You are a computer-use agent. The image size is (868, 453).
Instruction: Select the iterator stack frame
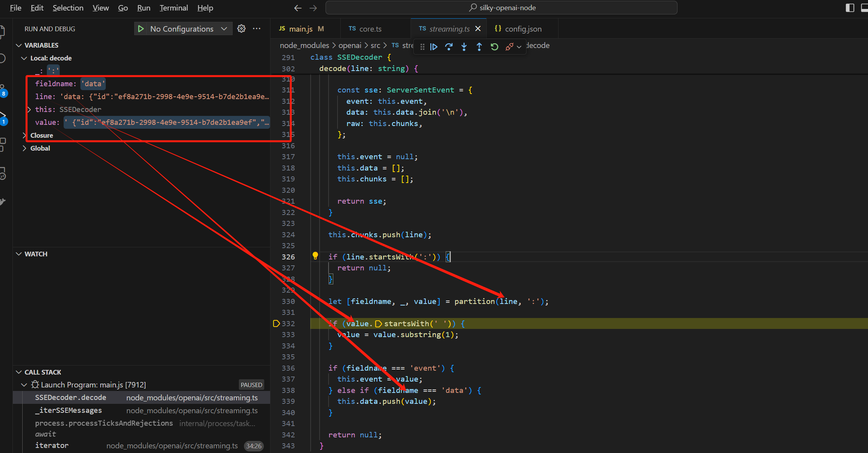coord(142,446)
